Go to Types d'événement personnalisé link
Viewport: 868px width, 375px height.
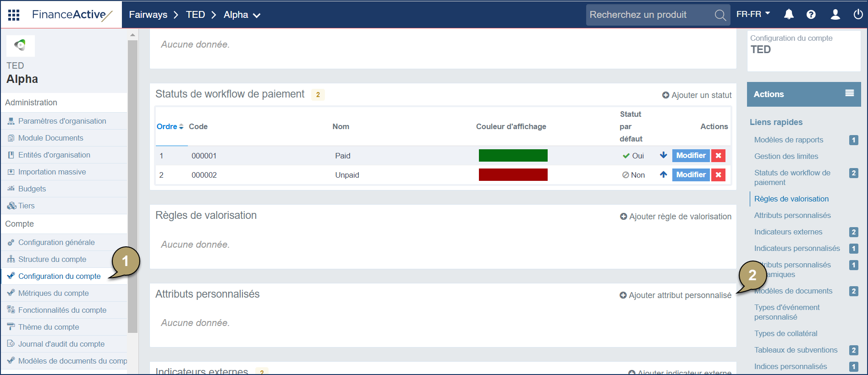pyautogui.click(x=787, y=312)
